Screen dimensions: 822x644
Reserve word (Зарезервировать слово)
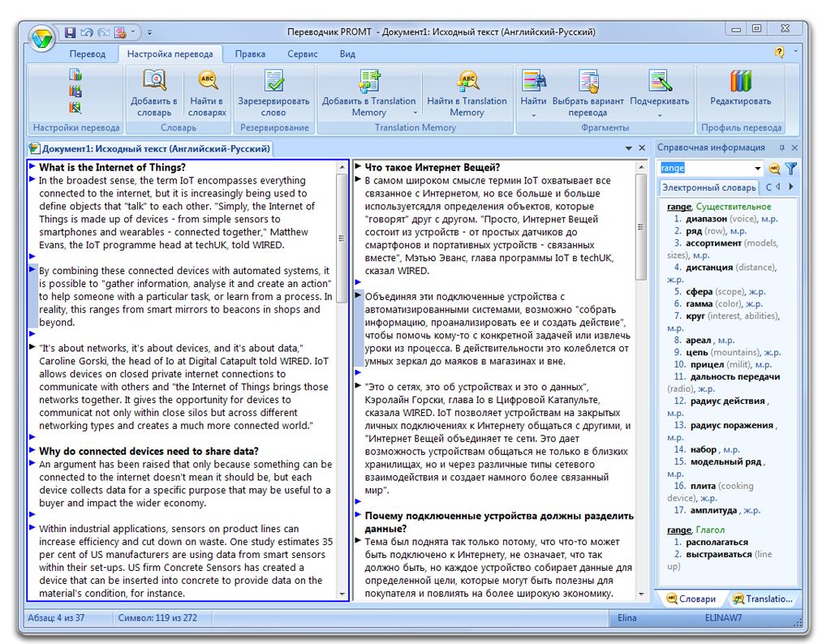click(x=273, y=93)
